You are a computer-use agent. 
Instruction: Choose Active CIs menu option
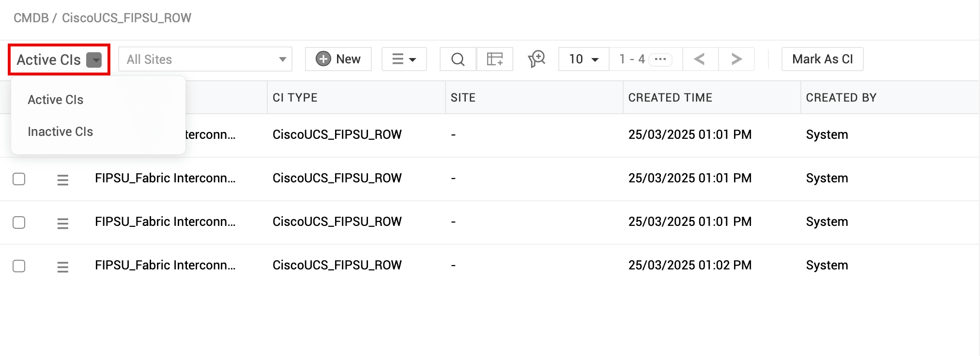[56, 100]
